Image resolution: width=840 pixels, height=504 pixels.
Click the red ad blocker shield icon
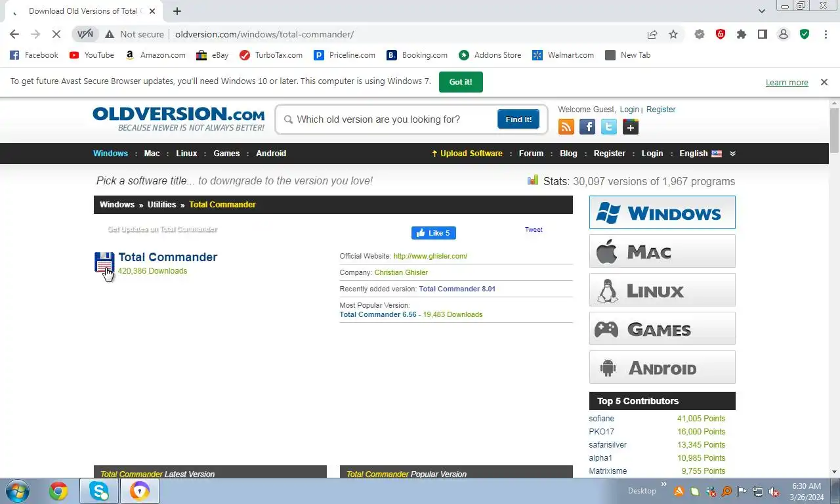(721, 34)
